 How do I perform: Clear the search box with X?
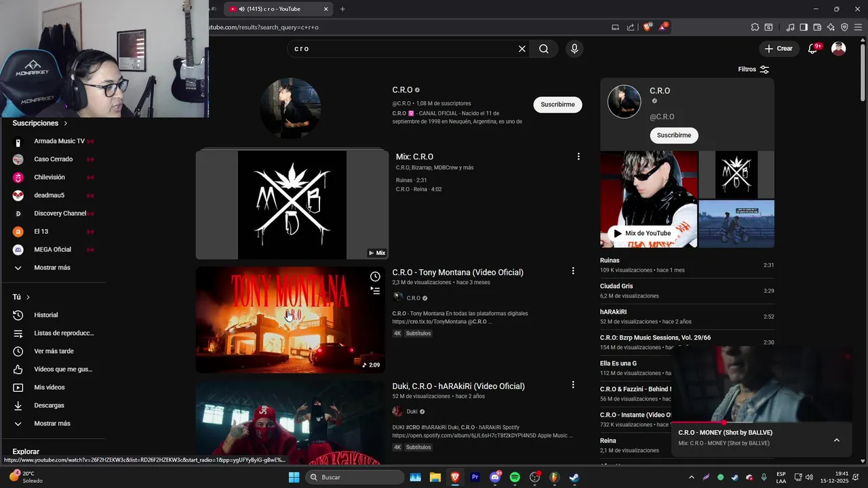[522, 49]
